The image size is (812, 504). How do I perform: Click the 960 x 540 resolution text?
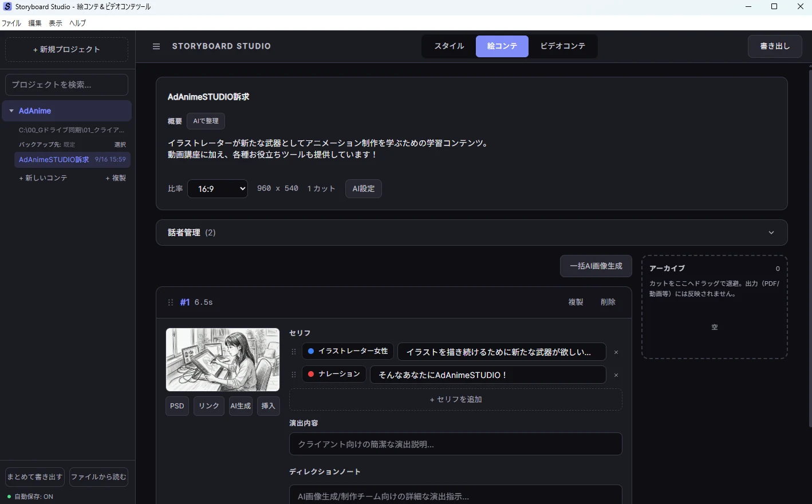point(278,188)
